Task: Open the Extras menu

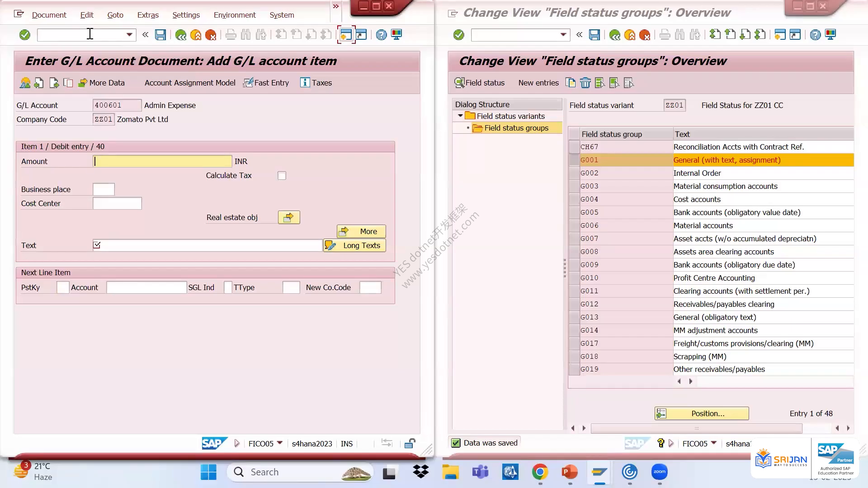Action: [x=148, y=15]
